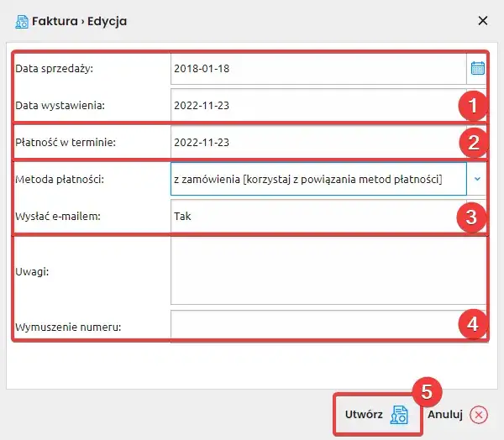Focus the Wymuszenie numeru input field
The image size is (504, 440).
tap(328, 325)
